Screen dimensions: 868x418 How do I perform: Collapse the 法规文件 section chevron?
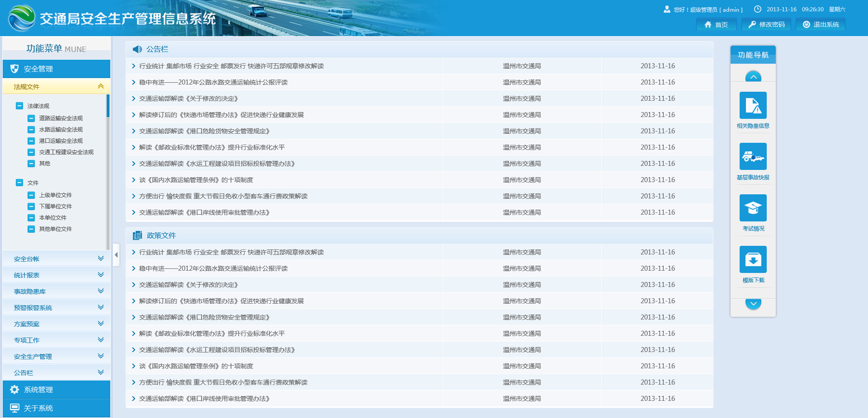[101, 86]
